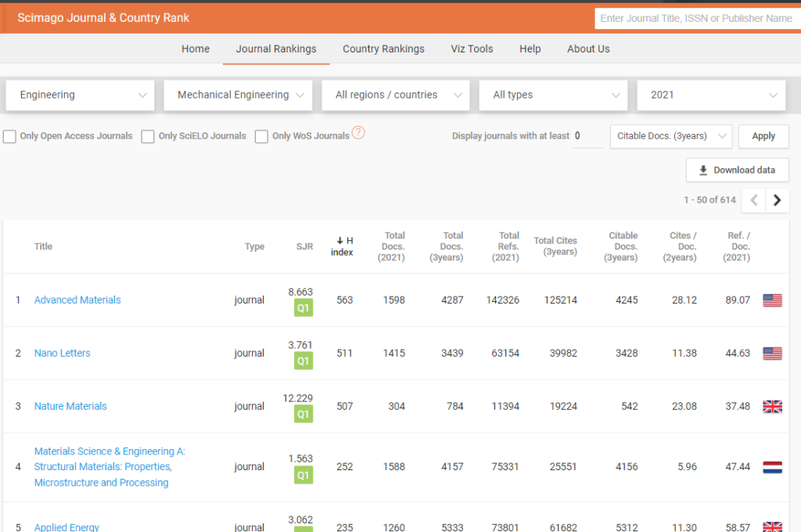The image size is (801, 532).
Task: Open the Citable Docs. (3years) dropdown
Action: point(671,136)
